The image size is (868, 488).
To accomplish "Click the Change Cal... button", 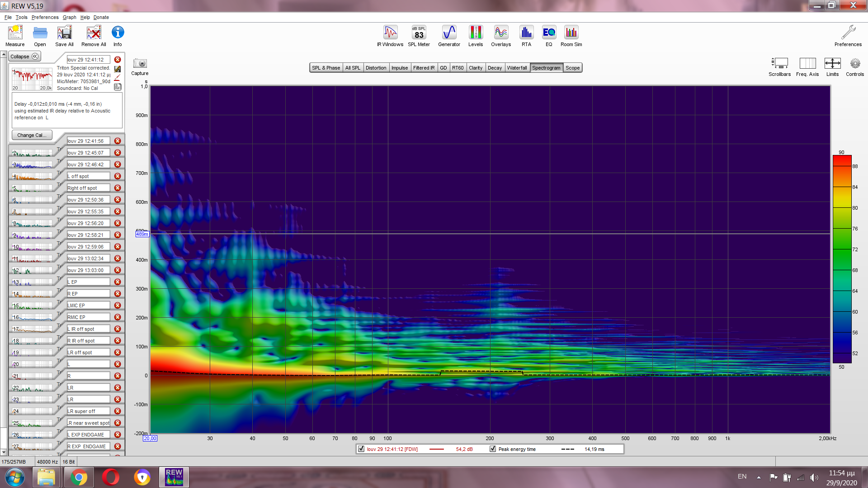I will click(32, 135).
